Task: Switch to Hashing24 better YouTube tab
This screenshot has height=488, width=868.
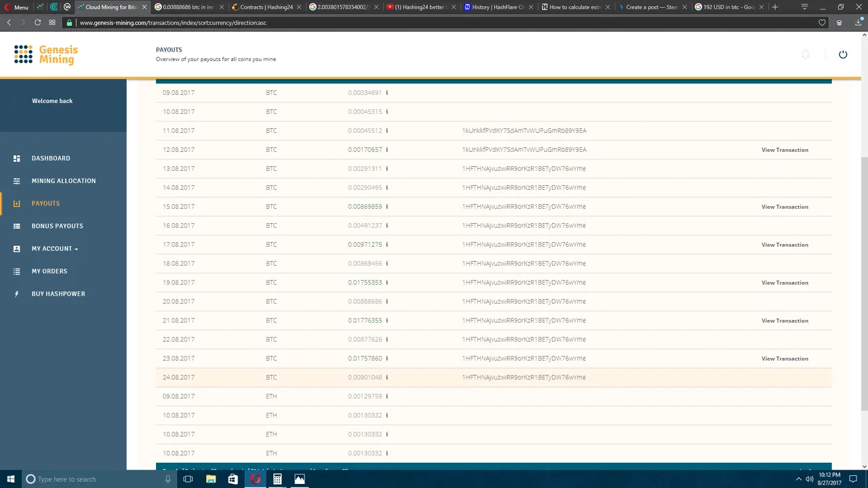Action: click(420, 7)
